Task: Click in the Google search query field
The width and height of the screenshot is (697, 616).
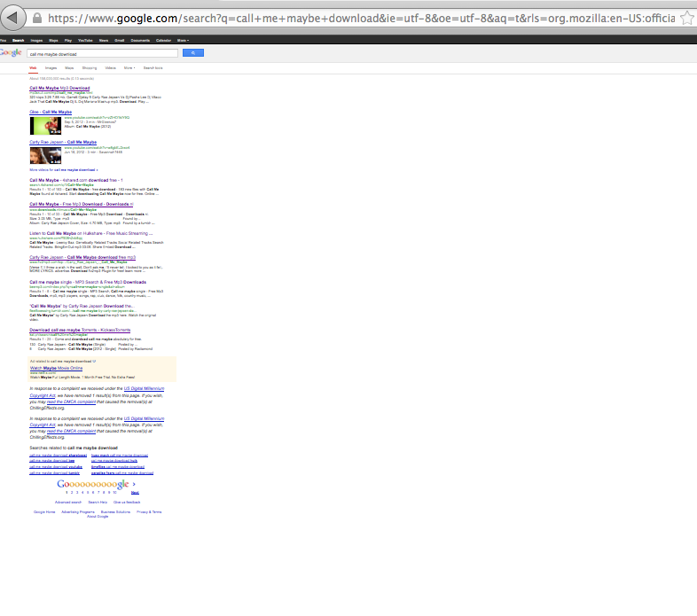Action: coord(102,54)
